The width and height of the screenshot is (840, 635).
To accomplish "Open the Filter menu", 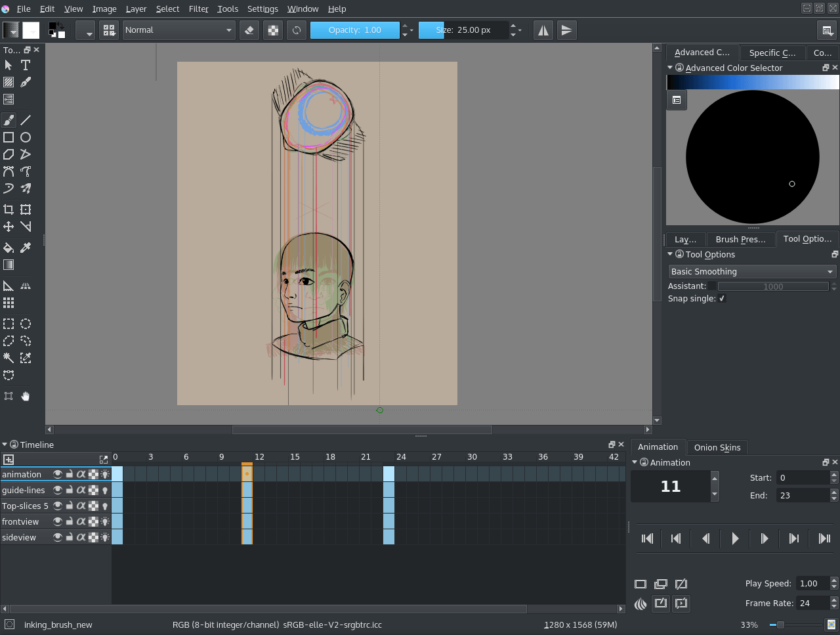I will [198, 9].
